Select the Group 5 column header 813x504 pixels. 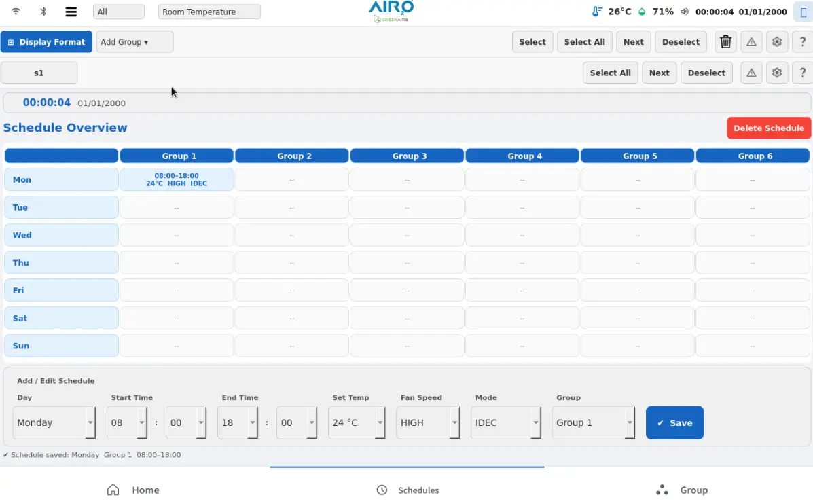click(x=637, y=156)
